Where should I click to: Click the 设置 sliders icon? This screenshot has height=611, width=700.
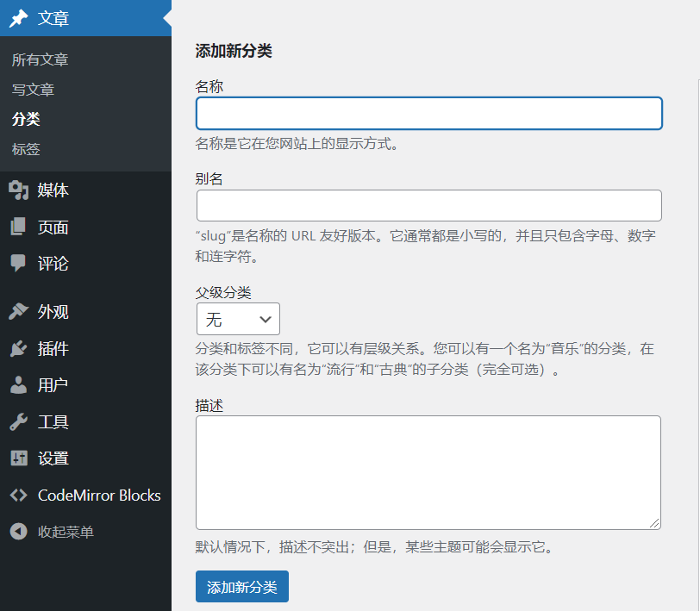point(18,458)
